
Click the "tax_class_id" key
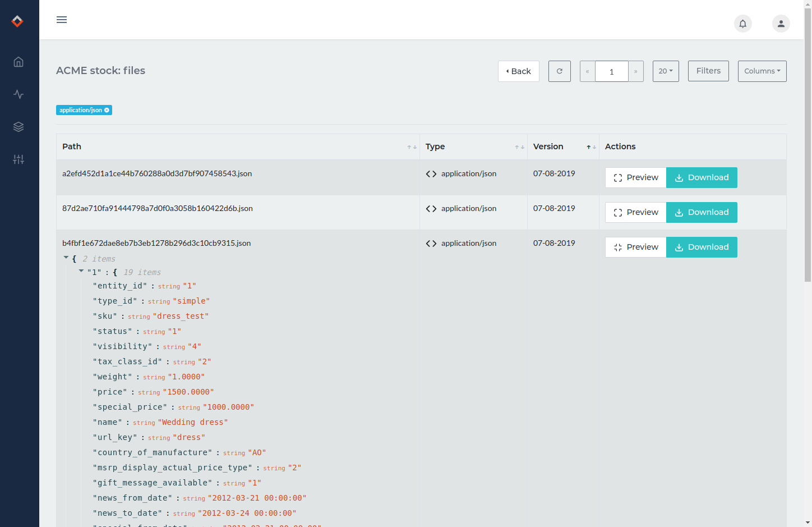pos(127,362)
